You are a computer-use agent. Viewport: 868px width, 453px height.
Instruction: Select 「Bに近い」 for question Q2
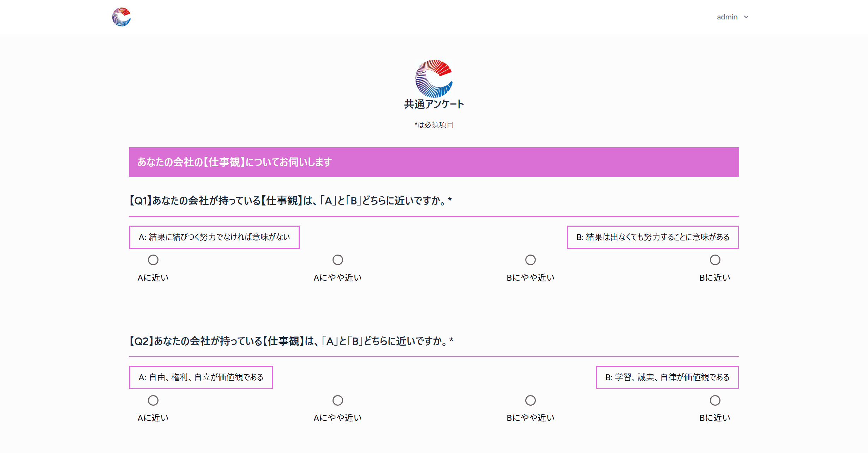tap(715, 400)
